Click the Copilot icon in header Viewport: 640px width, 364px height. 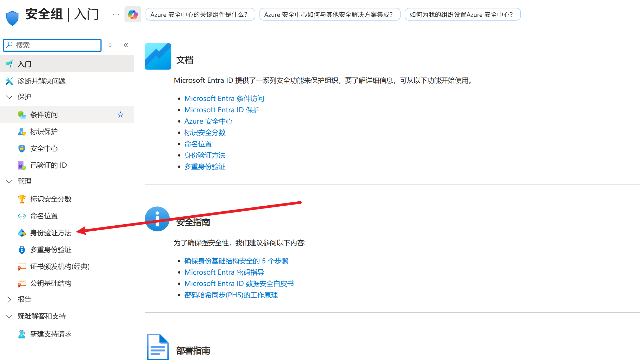point(133,14)
